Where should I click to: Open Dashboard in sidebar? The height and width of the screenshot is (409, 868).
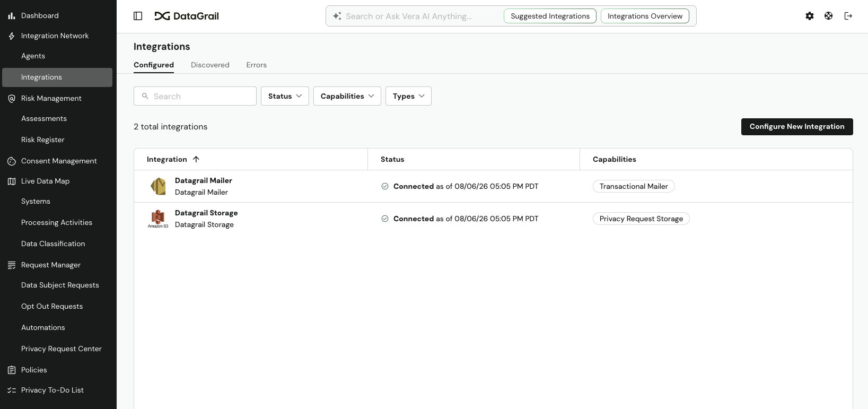(40, 16)
